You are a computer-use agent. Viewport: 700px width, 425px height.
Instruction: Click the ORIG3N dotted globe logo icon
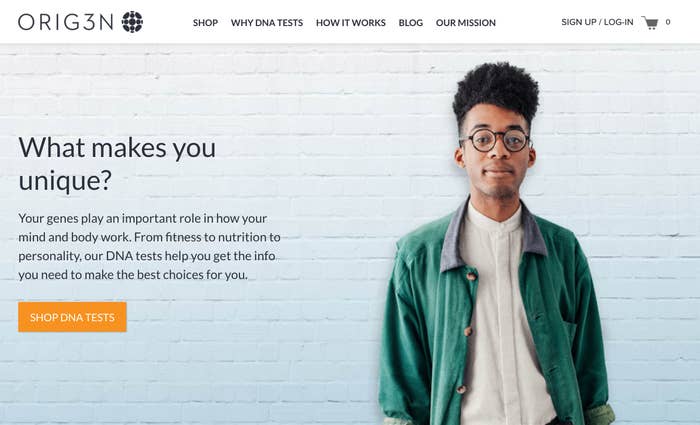[132, 22]
